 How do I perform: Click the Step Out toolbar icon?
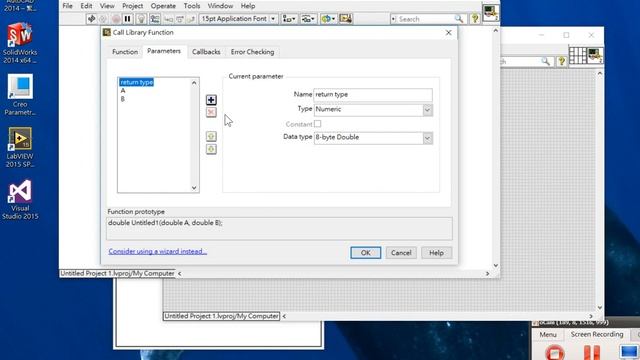[x=191, y=19]
